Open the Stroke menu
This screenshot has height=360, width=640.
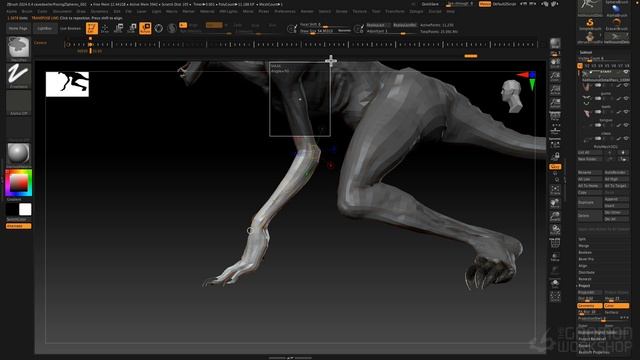tap(342, 11)
